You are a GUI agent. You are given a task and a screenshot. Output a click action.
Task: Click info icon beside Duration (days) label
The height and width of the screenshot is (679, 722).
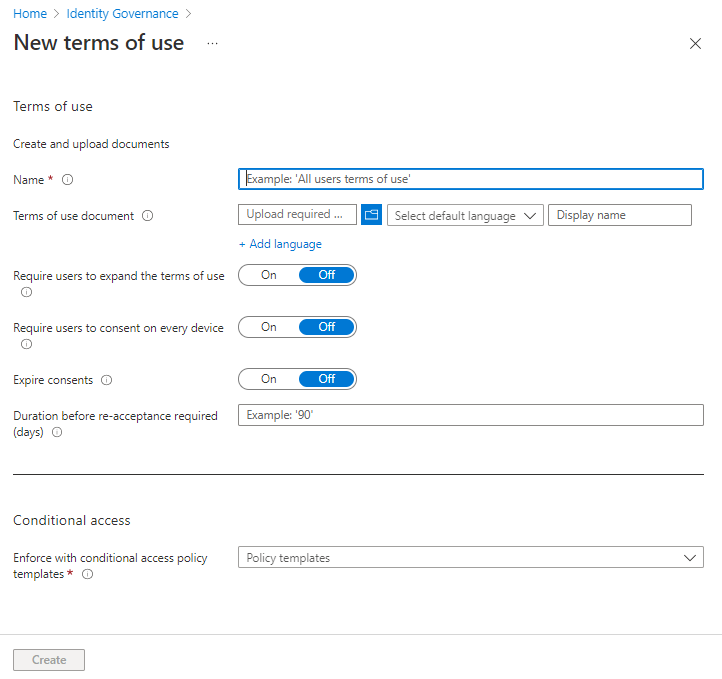(57, 433)
